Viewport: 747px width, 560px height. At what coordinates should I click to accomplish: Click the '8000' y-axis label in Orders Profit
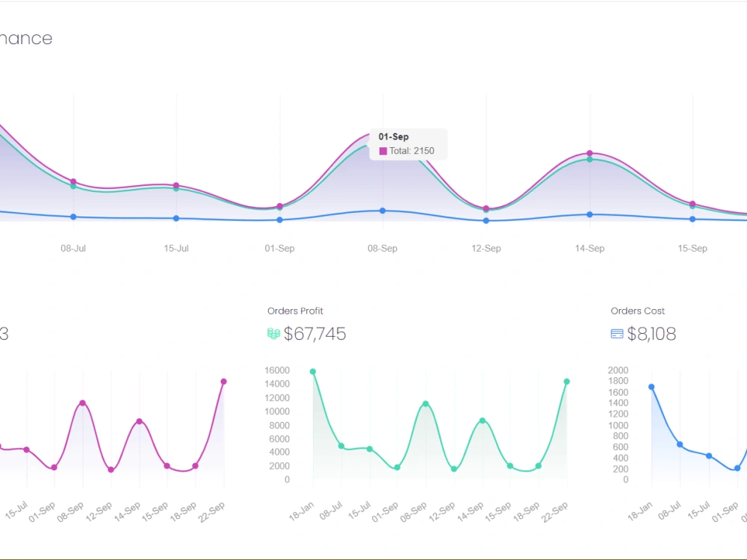click(279, 426)
